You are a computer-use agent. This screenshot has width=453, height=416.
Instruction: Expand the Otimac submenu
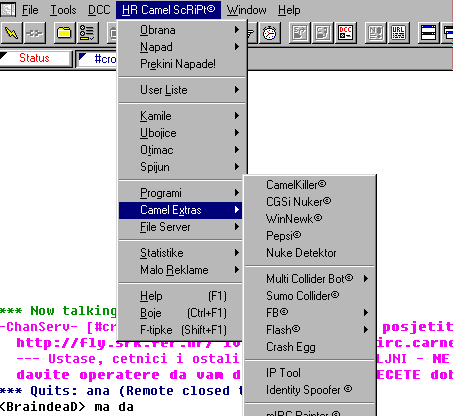[182, 150]
